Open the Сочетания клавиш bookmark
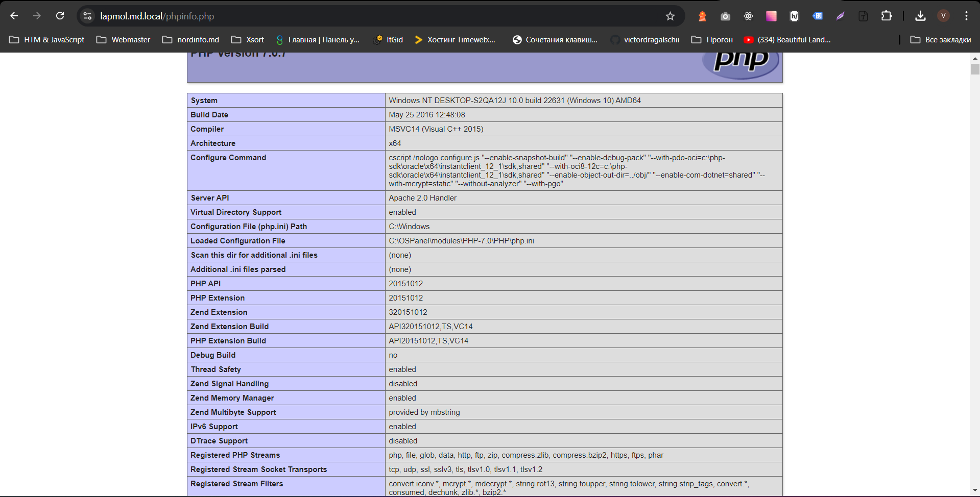This screenshot has width=980, height=497. tap(555, 39)
